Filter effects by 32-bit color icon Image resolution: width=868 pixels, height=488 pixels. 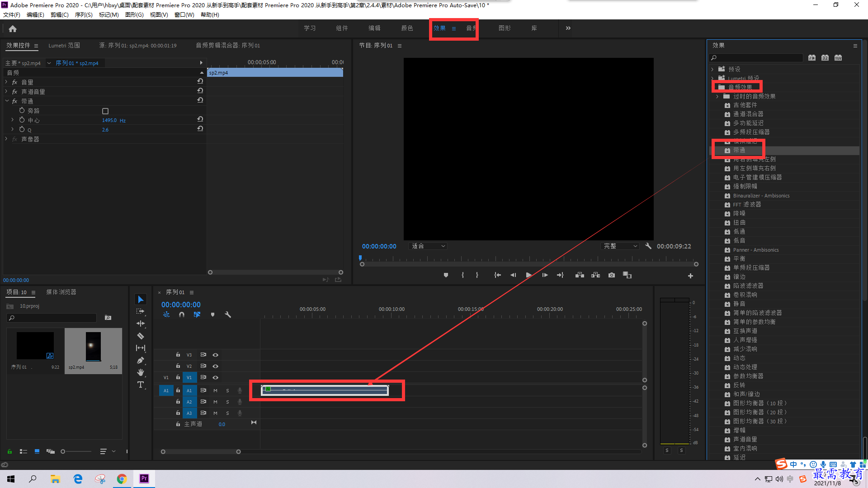(825, 58)
